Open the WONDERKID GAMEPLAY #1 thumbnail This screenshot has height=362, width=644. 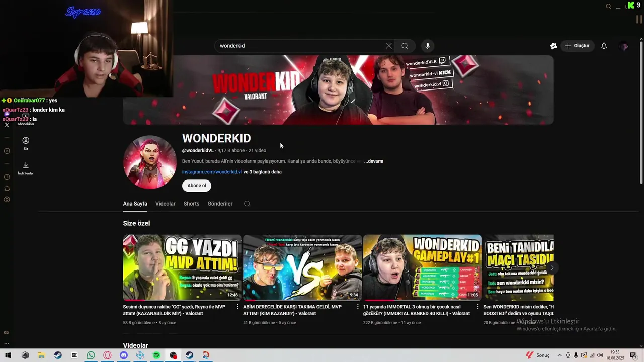click(423, 267)
